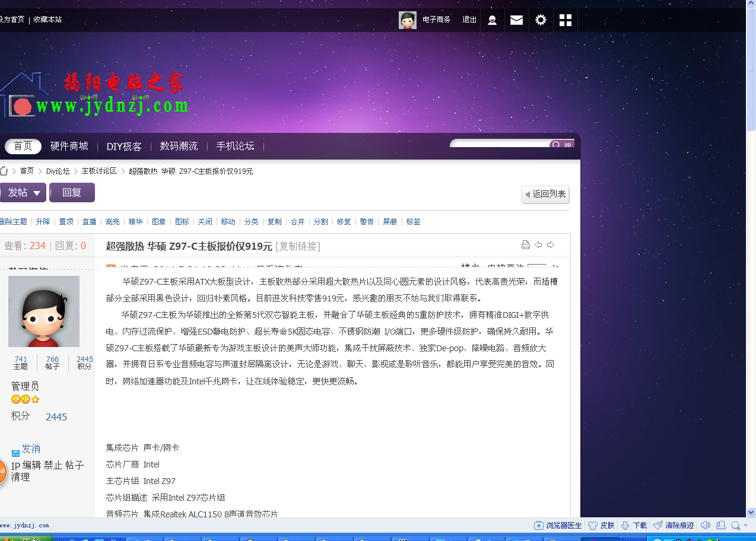Click the 分类 moderation link
The image size is (756, 541).
[251, 221]
